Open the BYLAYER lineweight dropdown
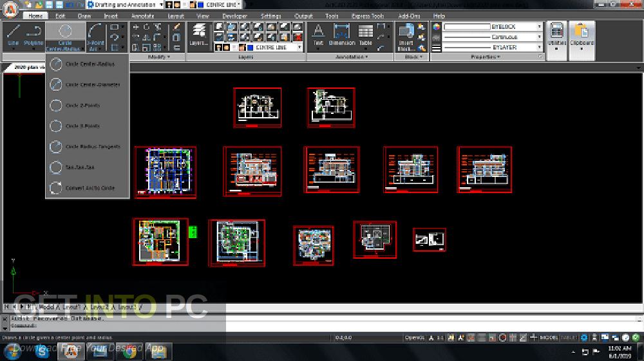 pyautogui.click(x=539, y=48)
